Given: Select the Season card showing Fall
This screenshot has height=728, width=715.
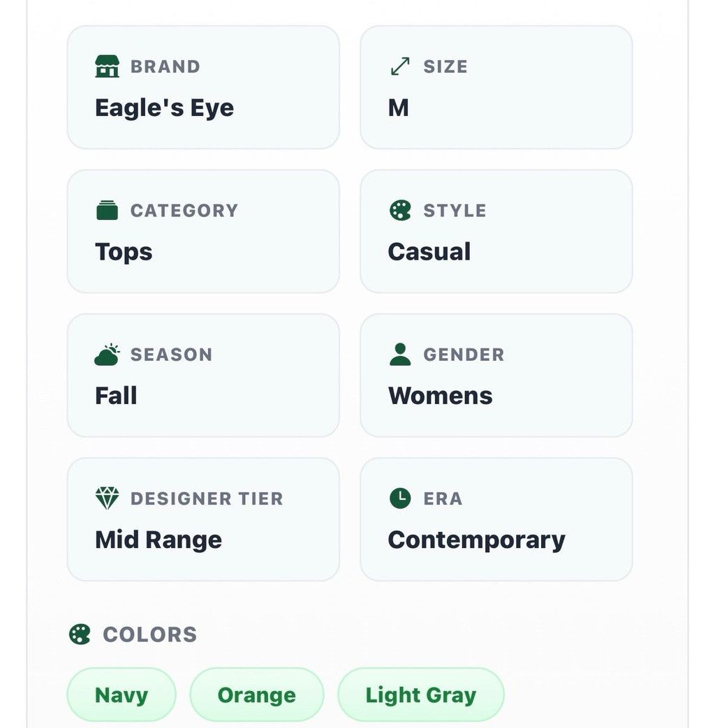Looking at the screenshot, I should click(x=203, y=375).
